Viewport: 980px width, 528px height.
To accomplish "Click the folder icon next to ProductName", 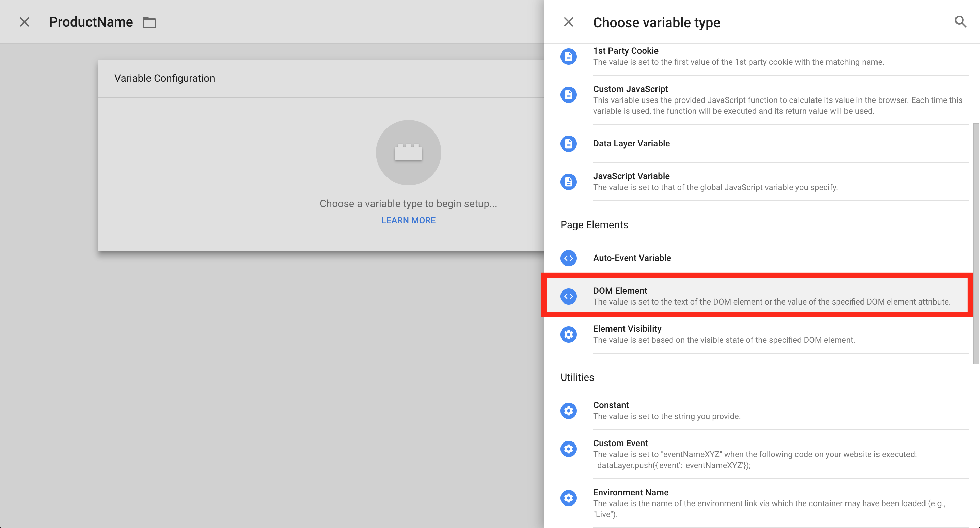I will coord(149,22).
